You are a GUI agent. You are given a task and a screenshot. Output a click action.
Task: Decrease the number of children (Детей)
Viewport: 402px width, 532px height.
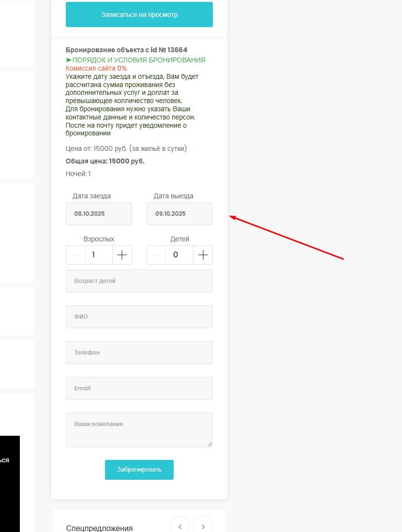(156, 255)
